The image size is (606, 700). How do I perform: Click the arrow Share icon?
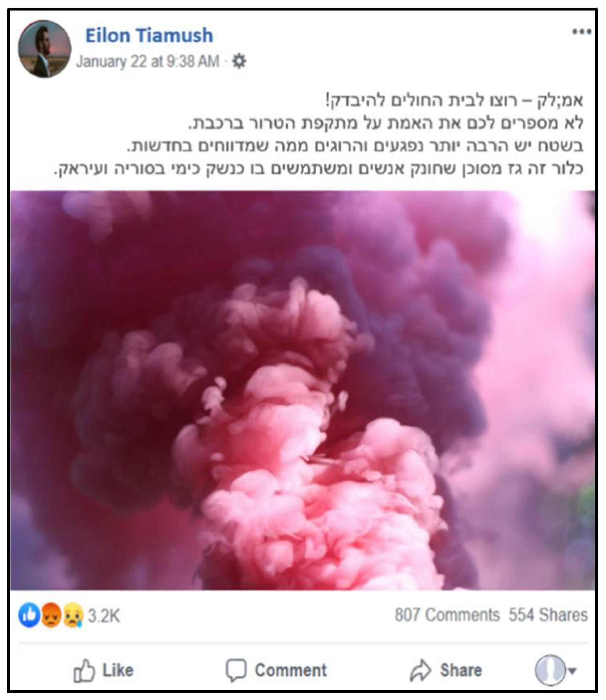[x=421, y=670]
